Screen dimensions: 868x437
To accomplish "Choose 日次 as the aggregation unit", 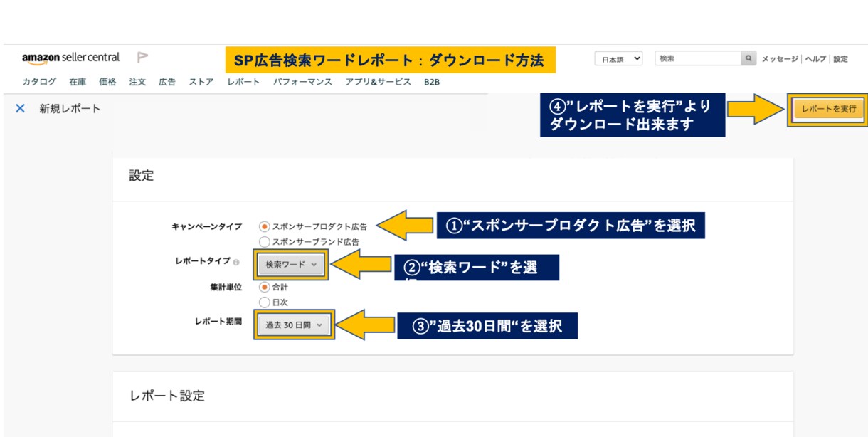I will (x=265, y=302).
